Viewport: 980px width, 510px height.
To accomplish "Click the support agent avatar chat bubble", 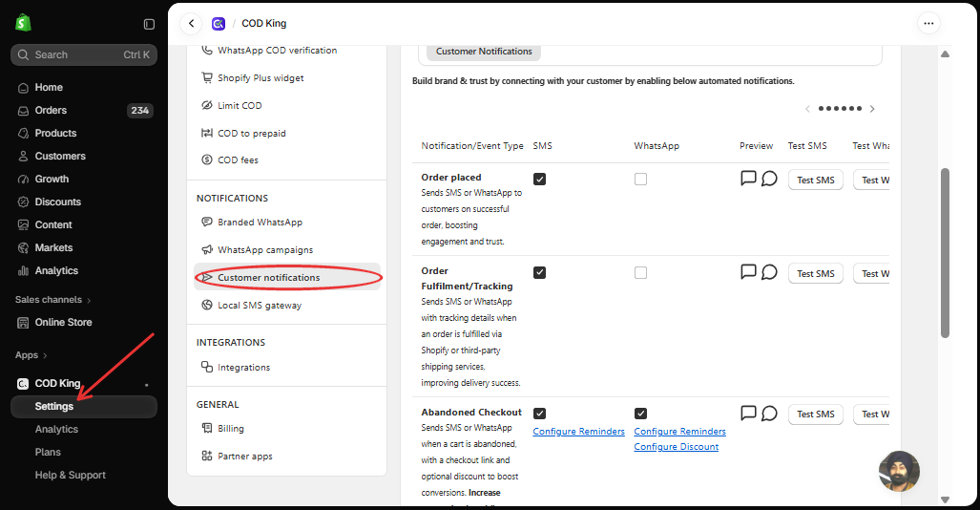I will (899, 471).
